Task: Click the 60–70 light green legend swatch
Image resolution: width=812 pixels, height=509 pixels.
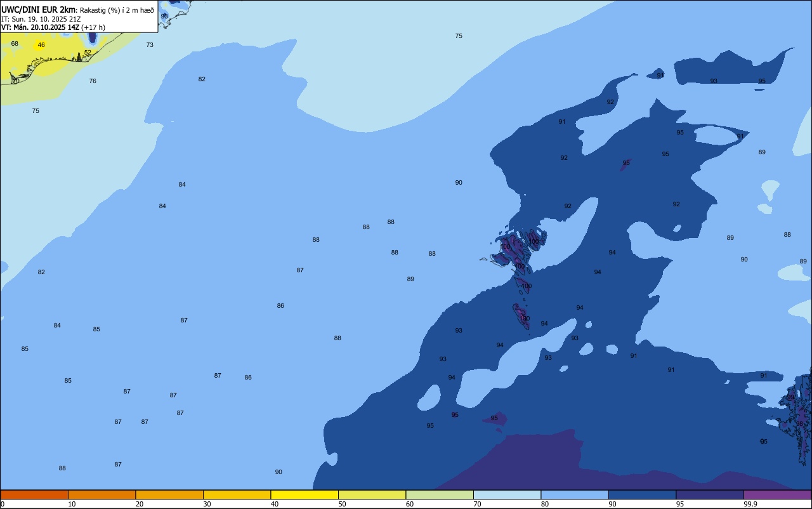Action: coord(440,494)
